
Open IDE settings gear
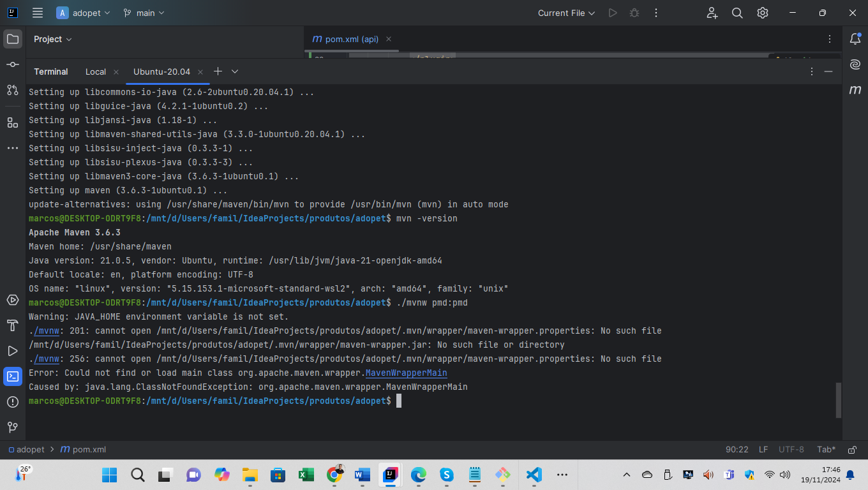coord(763,13)
